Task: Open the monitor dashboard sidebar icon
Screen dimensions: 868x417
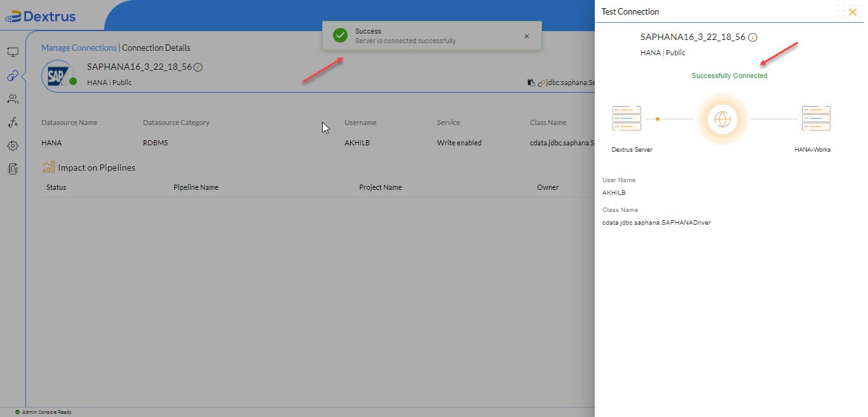Action: [x=13, y=52]
